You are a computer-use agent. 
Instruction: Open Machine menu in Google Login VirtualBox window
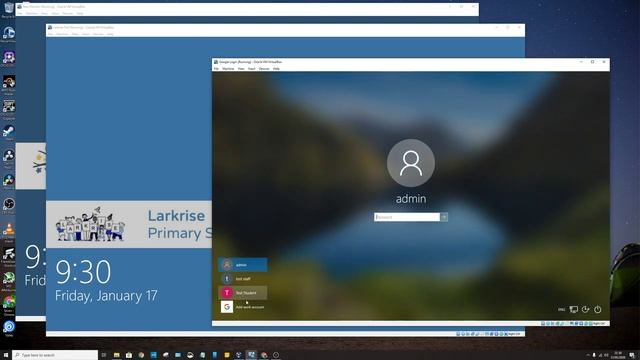point(228,69)
